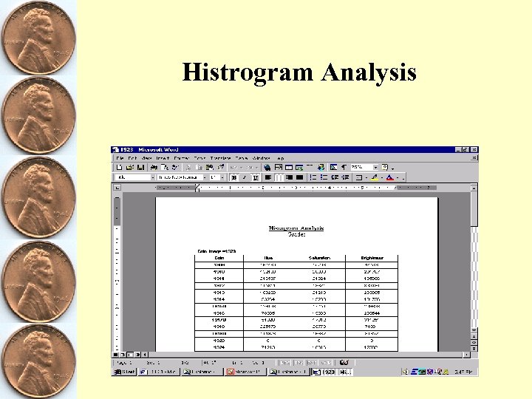
Task: Toggle Show/Hide paragraph marks
Action: coord(344,167)
